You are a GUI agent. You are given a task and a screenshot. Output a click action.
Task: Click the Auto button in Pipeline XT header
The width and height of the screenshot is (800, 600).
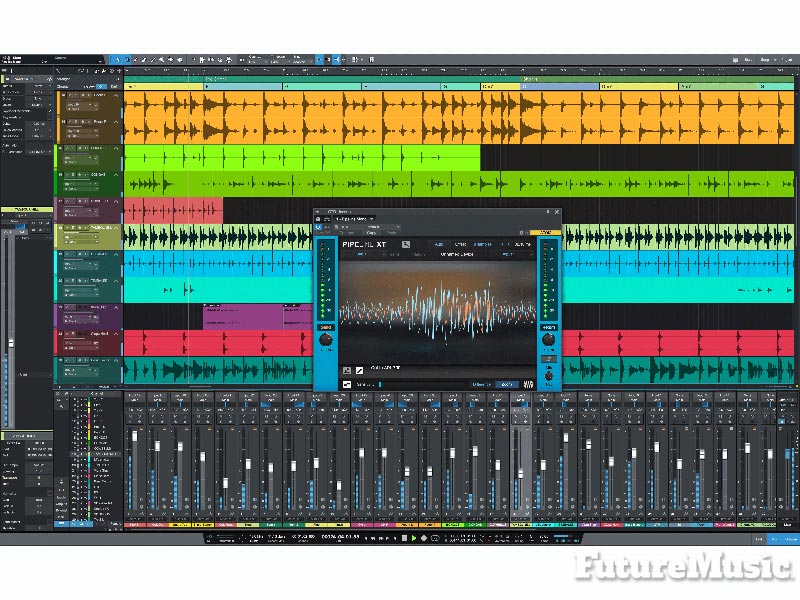[439, 244]
